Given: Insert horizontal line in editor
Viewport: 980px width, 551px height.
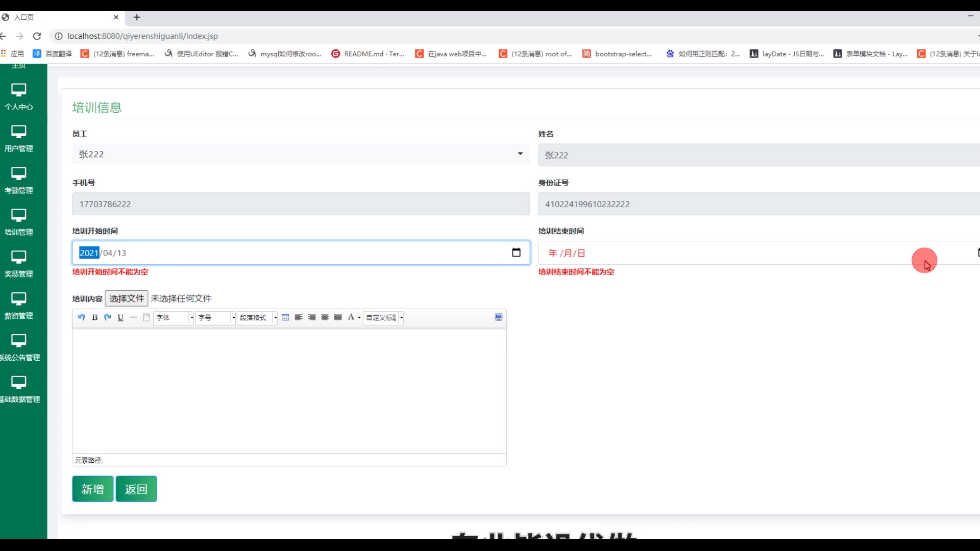Looking at the screenshot, I should [x=134, y=317].
